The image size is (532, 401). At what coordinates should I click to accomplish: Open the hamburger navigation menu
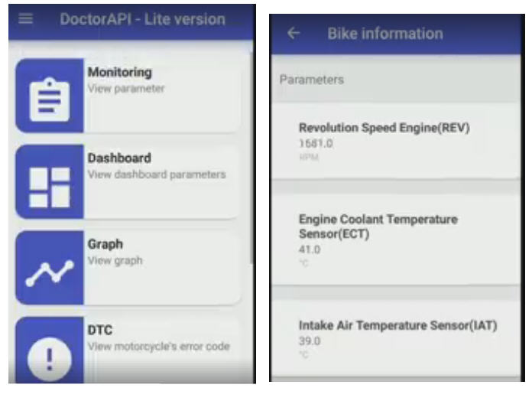point(26,19)
